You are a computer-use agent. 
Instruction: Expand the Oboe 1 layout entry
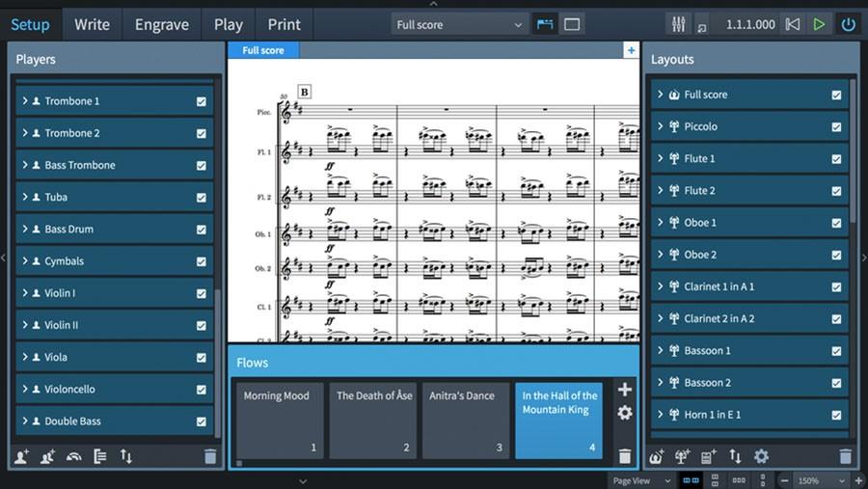click(x=660, y=222)
